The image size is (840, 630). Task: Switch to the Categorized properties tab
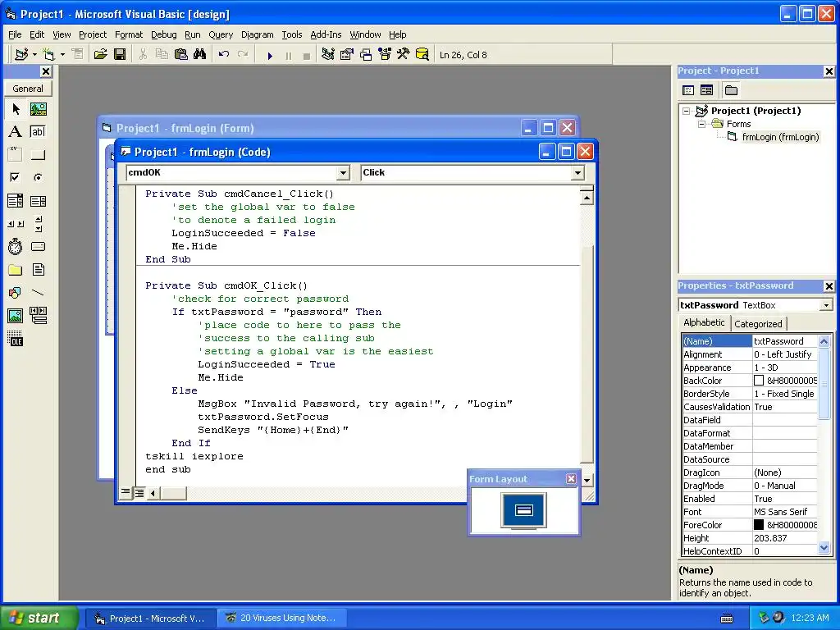click(x=758, y=323)
